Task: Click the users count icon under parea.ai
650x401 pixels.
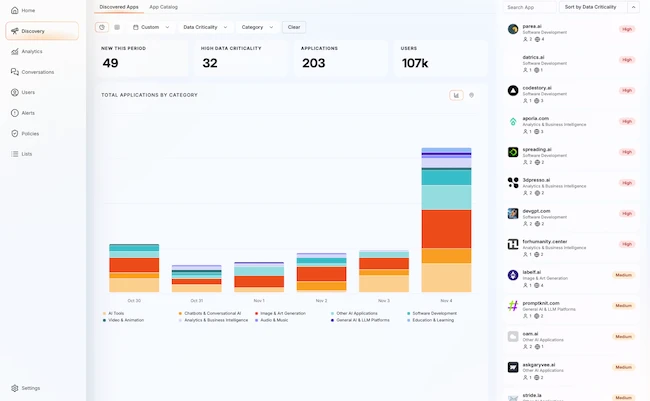Action: click(525, 39)
